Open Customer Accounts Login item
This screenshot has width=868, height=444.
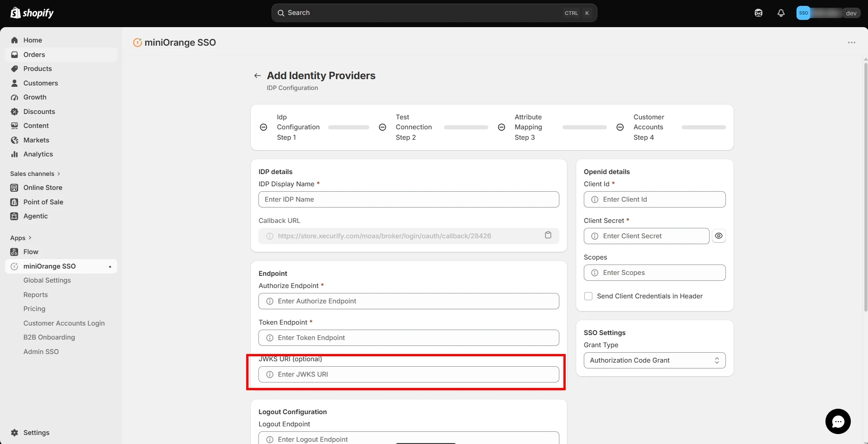(x=64, y=323)
